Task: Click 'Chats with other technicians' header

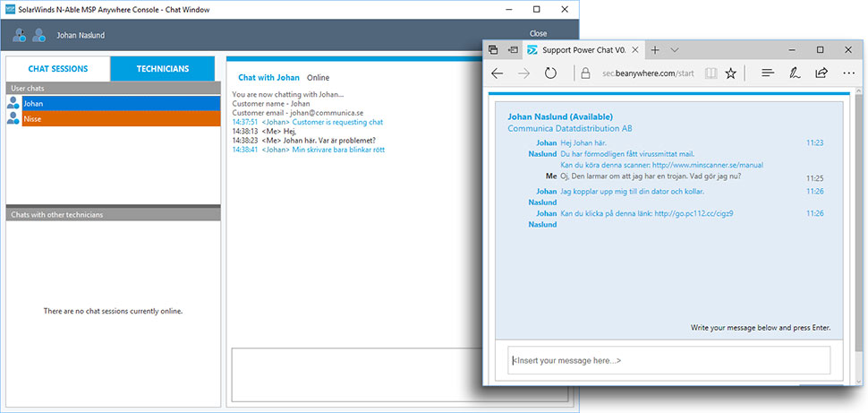Action: click(114, 214)
